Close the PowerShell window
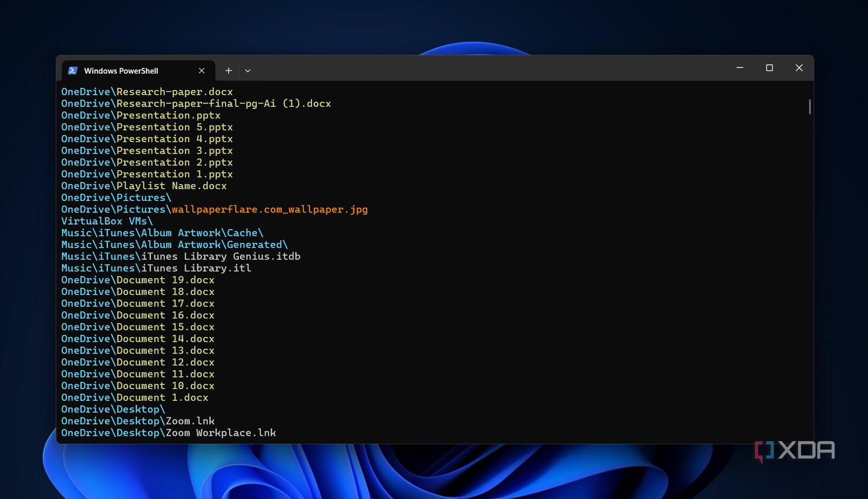This screenshot has width=868, height=499. [799, 68]
